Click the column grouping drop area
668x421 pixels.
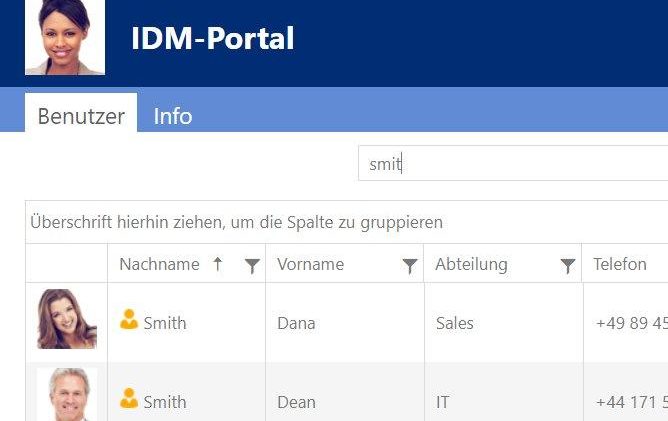[x=236, y=222]
